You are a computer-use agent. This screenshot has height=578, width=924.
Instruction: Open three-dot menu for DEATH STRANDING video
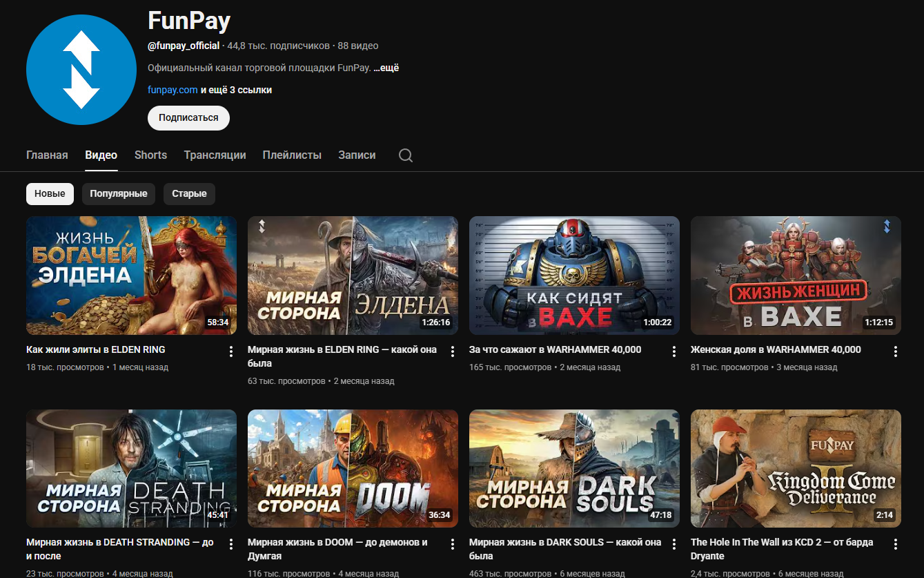pos(231,544)
